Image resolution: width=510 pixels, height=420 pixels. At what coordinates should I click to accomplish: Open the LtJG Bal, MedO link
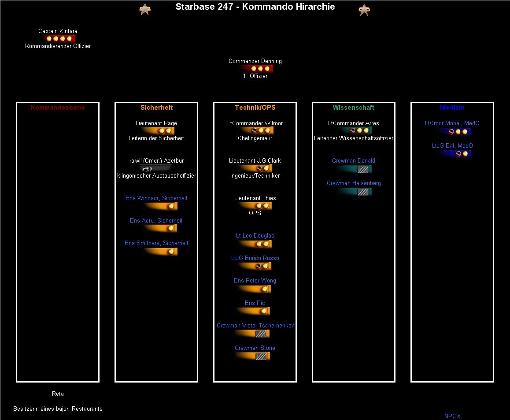[x=452, y=146]
